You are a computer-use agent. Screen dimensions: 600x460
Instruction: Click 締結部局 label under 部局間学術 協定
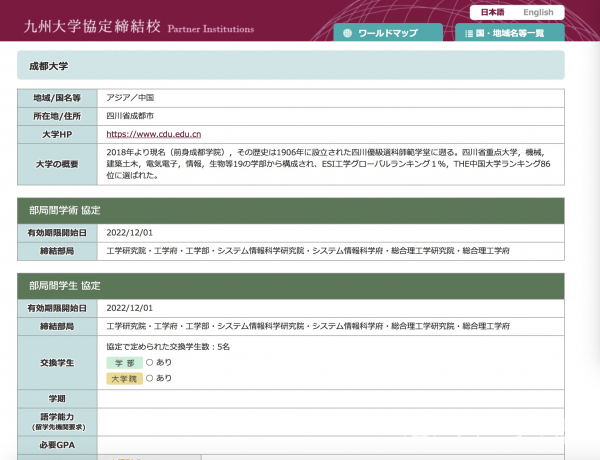[57, 251]
